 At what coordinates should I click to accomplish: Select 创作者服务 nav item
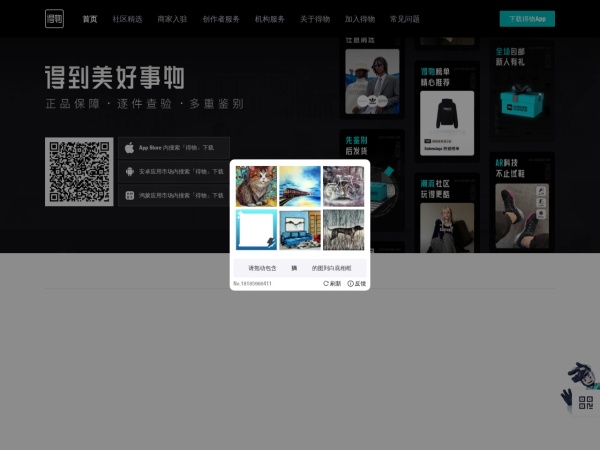(x=221, y=19)
